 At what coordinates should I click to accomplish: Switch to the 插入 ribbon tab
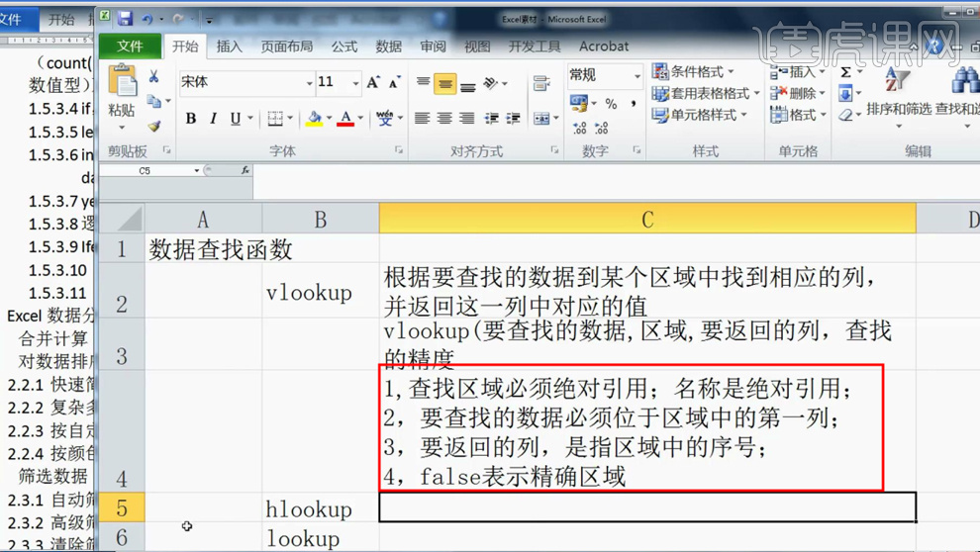pyautogui.click(x=229, y=46)
